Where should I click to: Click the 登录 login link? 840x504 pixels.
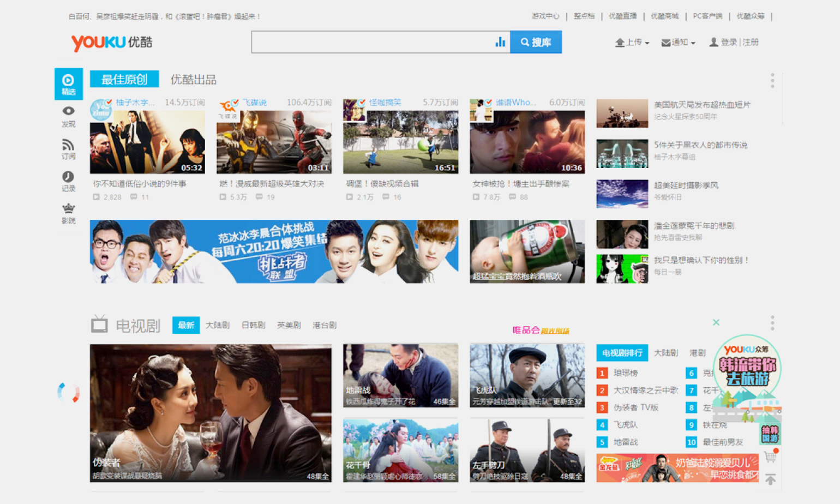(x=728, y=42)
